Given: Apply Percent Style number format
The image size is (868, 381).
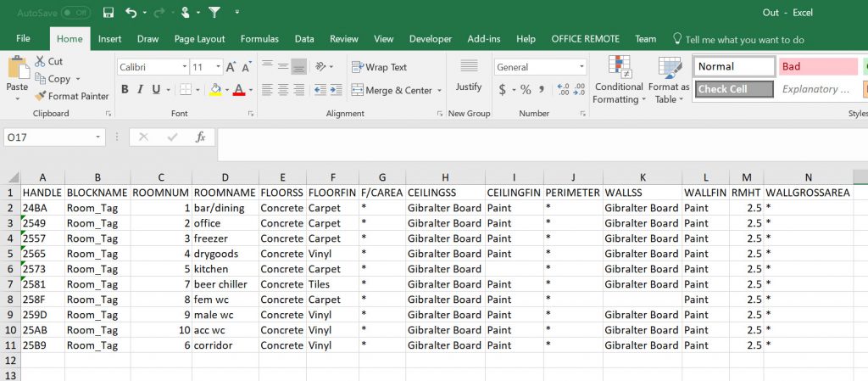Looking at the screenshot, I should tap(526, 90).
